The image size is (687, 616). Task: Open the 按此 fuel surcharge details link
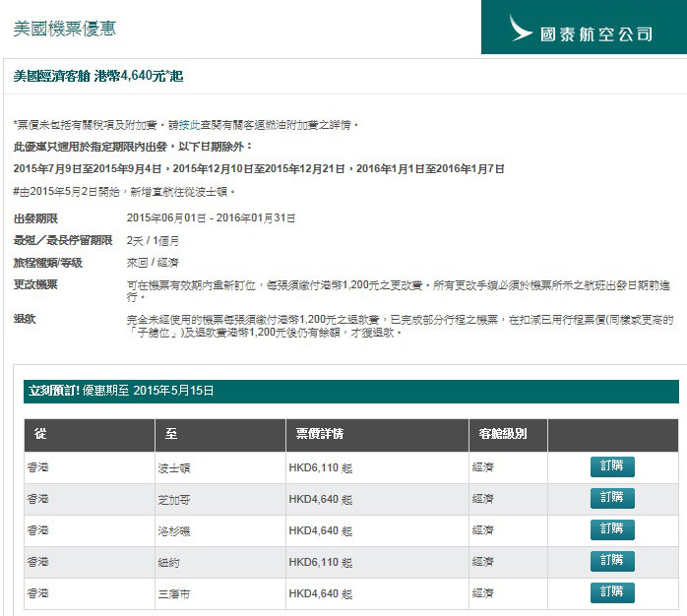[189, 125]
